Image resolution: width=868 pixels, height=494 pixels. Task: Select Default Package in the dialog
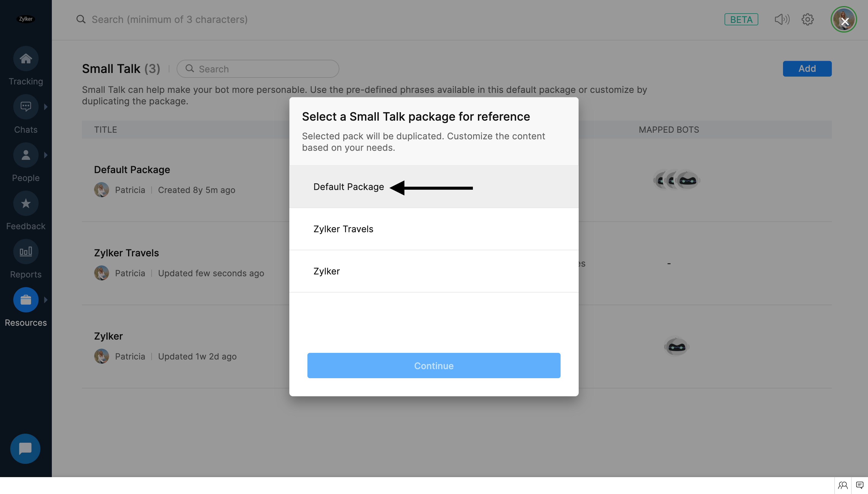pos(348,187)
